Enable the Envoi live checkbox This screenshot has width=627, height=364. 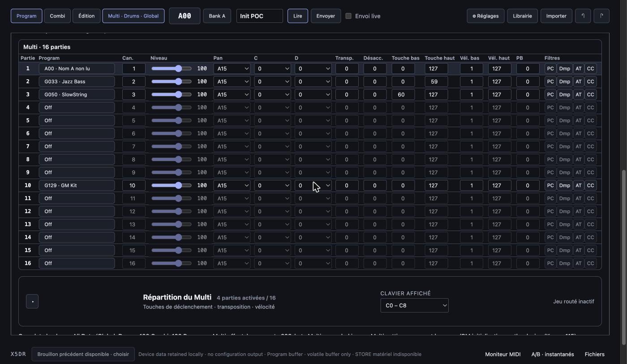click(x=348, y=16)
